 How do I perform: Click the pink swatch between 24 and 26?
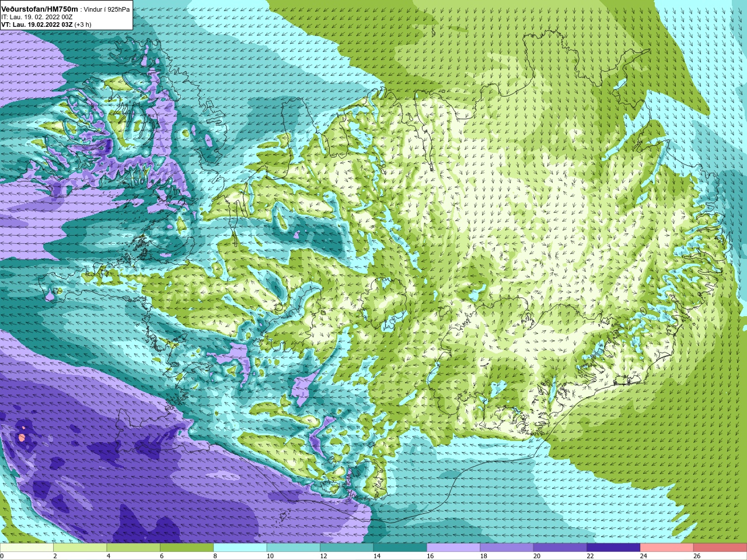[666, 548]
